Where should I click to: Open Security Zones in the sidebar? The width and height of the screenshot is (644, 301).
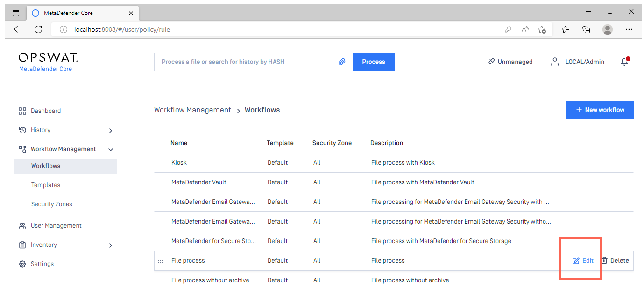52,204
